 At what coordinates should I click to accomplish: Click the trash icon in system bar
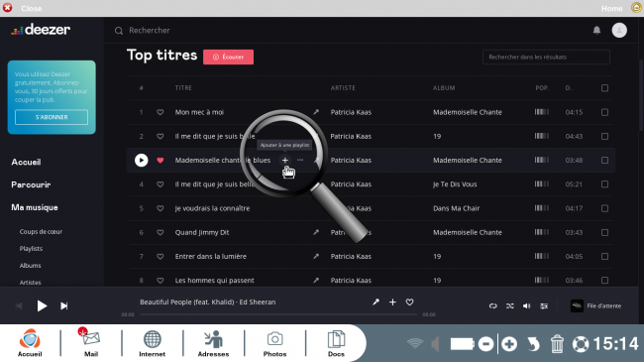557,344
